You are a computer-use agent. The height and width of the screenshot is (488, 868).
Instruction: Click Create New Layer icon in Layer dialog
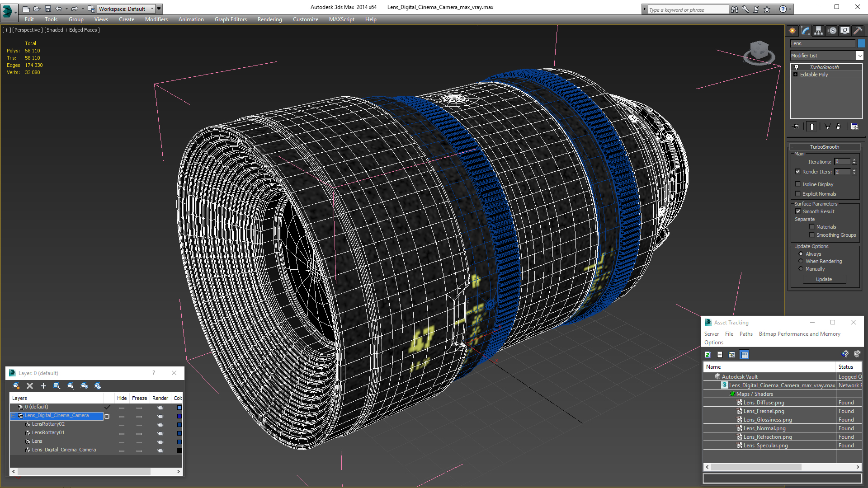[16, 385]
